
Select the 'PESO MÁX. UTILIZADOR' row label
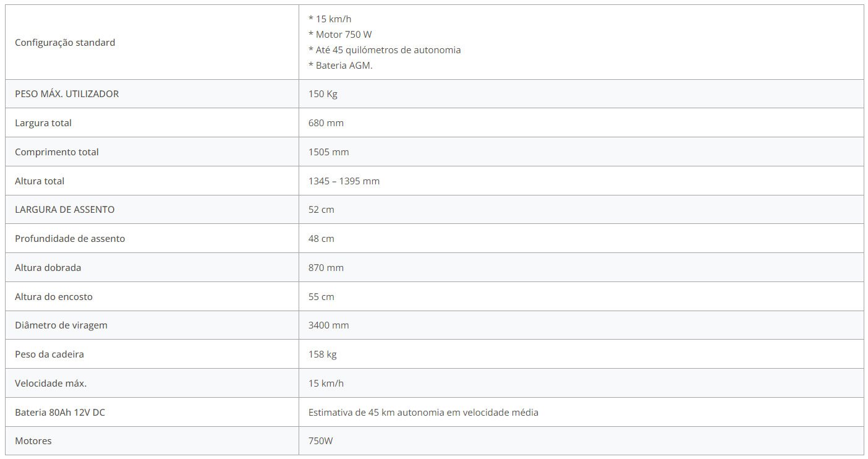tap(67, 94)
